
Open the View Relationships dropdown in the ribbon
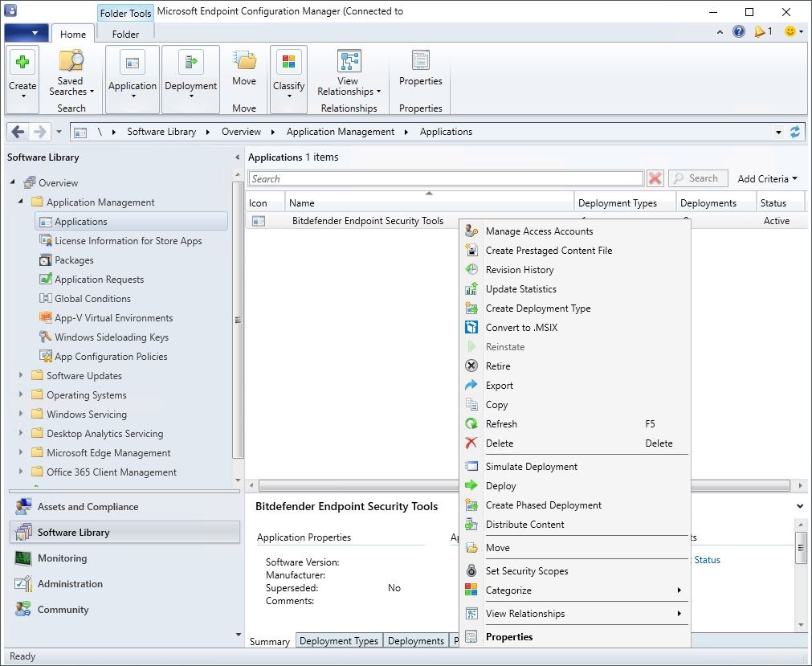(x=348, y=72)
